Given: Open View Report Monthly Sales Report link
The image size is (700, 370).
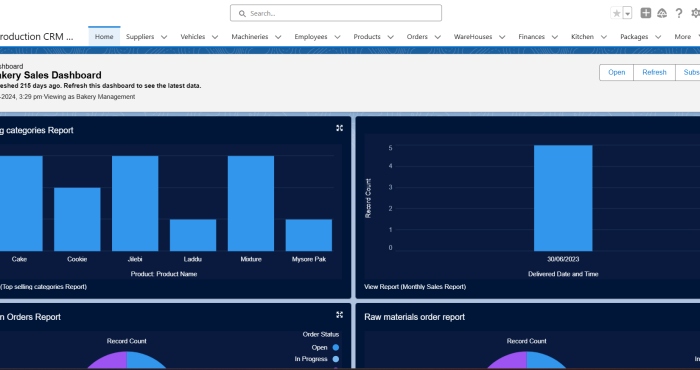Looking at the screenshot, I should point(415,287).
